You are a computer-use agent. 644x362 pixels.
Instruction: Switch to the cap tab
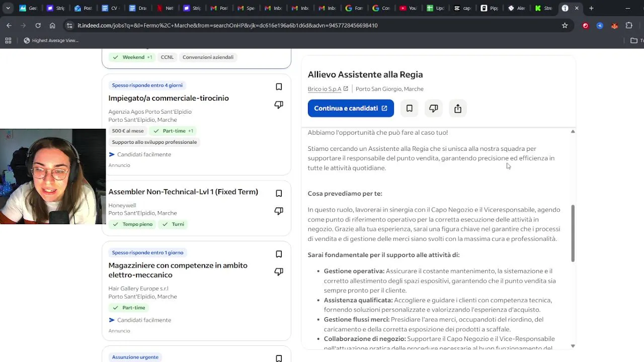tap(462, 8)
